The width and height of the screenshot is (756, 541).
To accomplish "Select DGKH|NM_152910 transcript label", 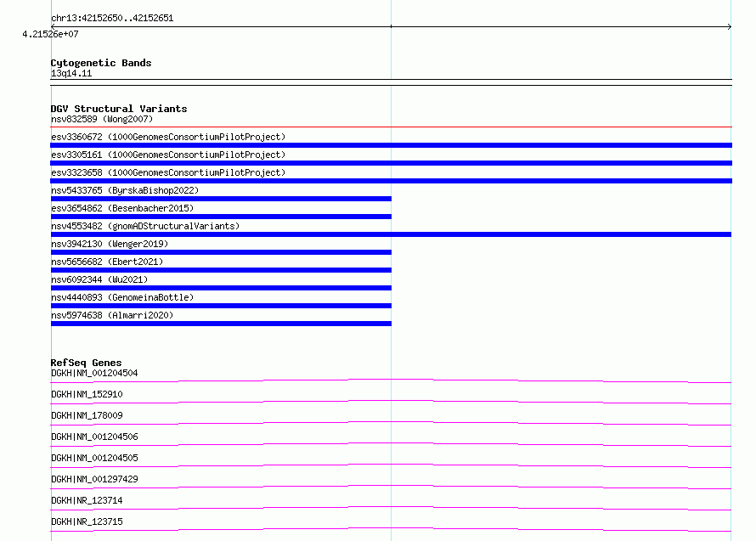I will tap(87, 394).
